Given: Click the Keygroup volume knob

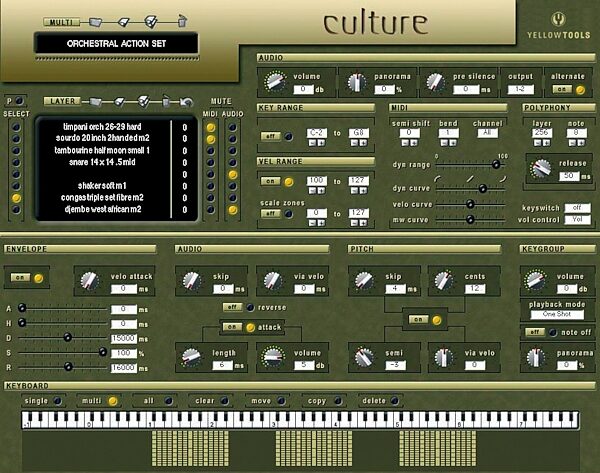Looking at the screenshot, I should click(535, 280).
